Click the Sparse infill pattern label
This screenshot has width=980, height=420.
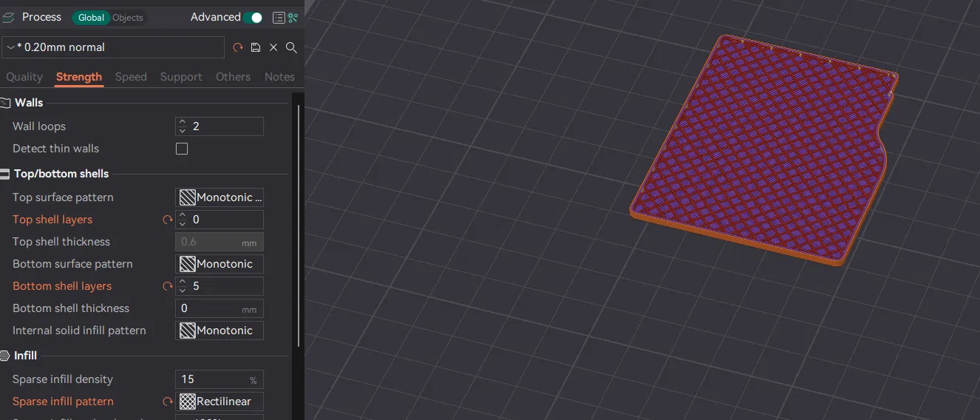(63, 402)
